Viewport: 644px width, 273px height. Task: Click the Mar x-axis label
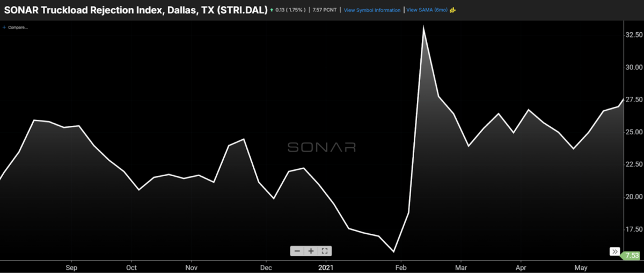click(x=460, y=267)
